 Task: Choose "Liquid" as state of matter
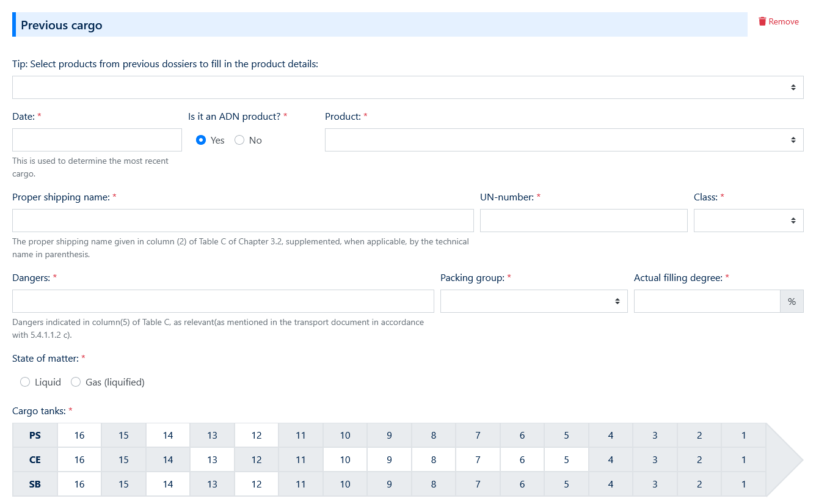(25, 381)
